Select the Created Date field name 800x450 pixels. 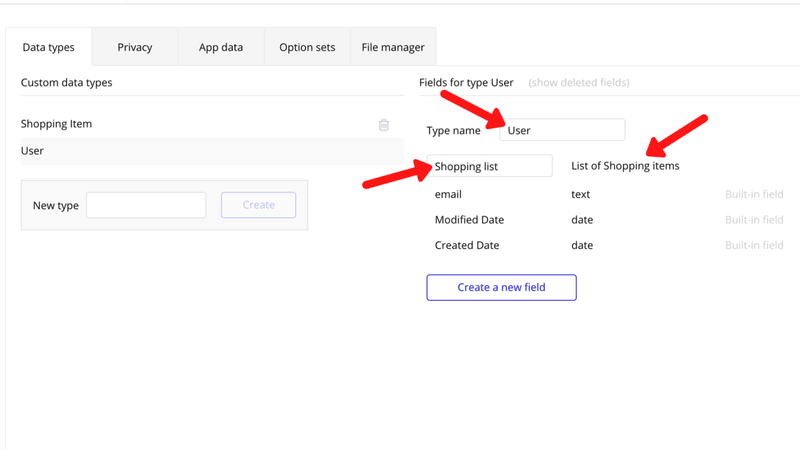click(467, 245)
